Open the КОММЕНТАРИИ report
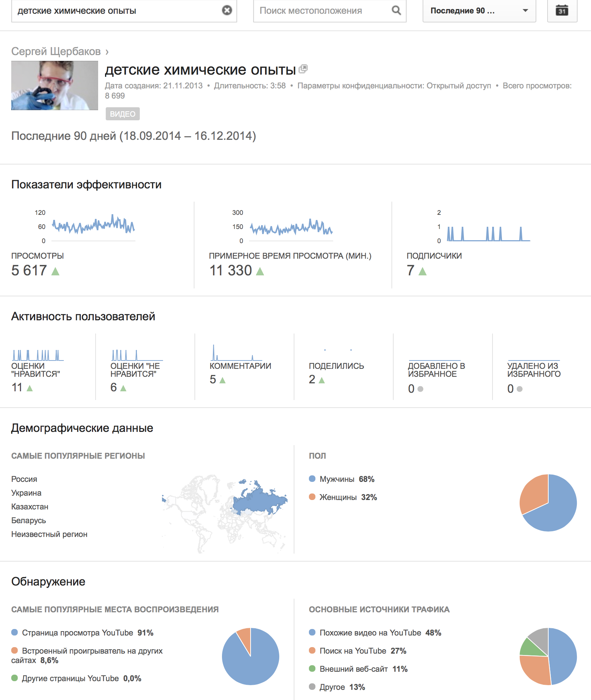 (240, 366)
